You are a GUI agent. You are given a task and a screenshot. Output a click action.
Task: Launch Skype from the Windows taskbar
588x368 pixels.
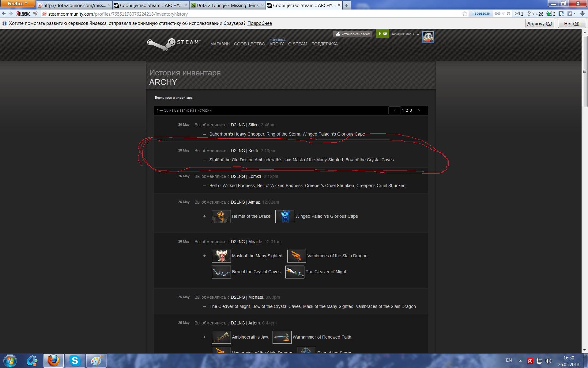75,361
